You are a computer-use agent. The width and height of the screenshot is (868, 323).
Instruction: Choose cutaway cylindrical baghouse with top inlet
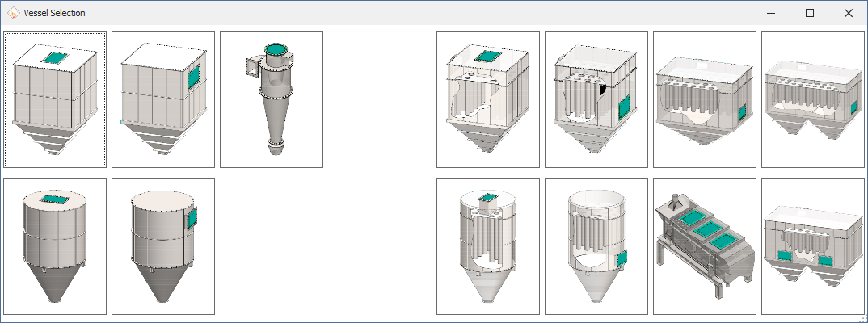pyautogui.click(x=488, y=246)
